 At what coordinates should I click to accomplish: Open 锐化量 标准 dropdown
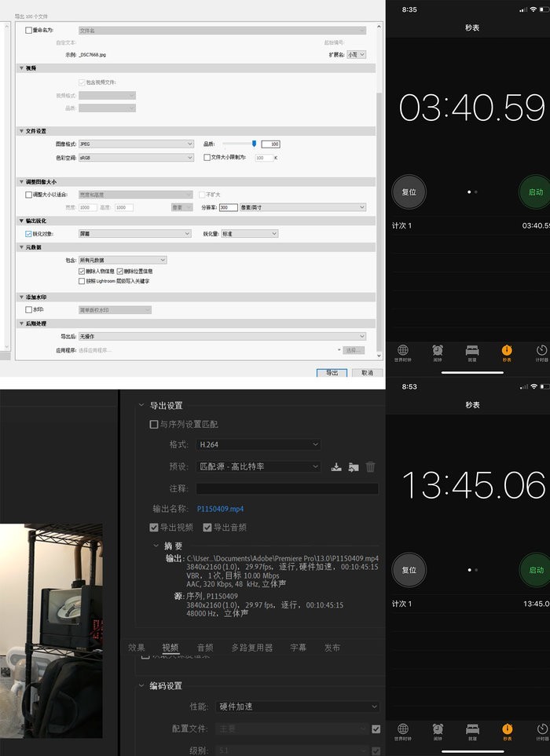click(x=249, y=234)
